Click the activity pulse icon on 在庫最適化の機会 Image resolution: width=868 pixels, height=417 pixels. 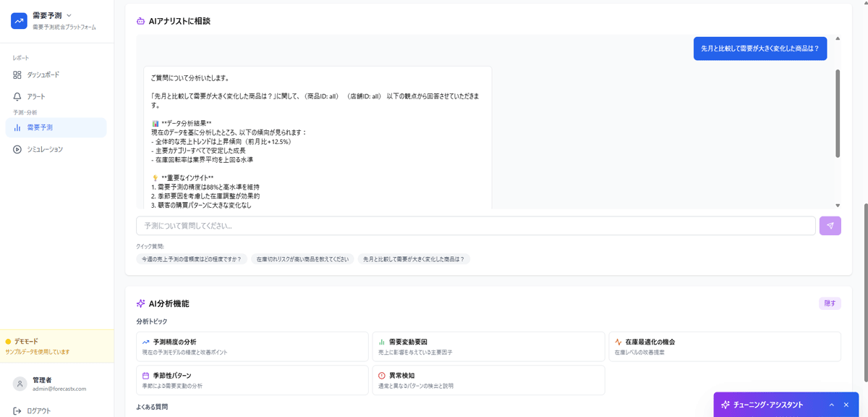[618, 342]
